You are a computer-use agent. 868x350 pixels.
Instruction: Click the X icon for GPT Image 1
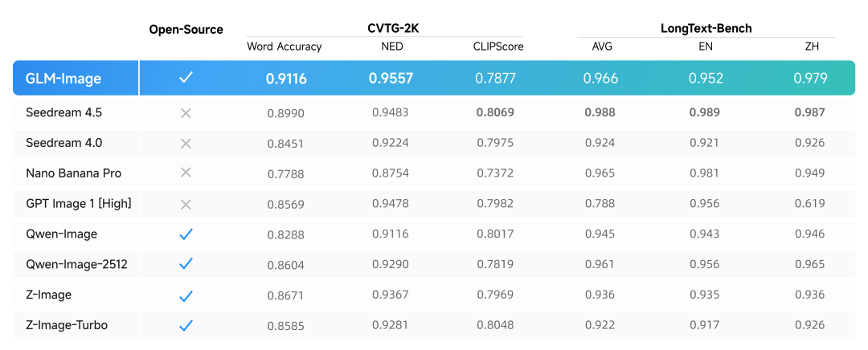(x=186, y=204)
